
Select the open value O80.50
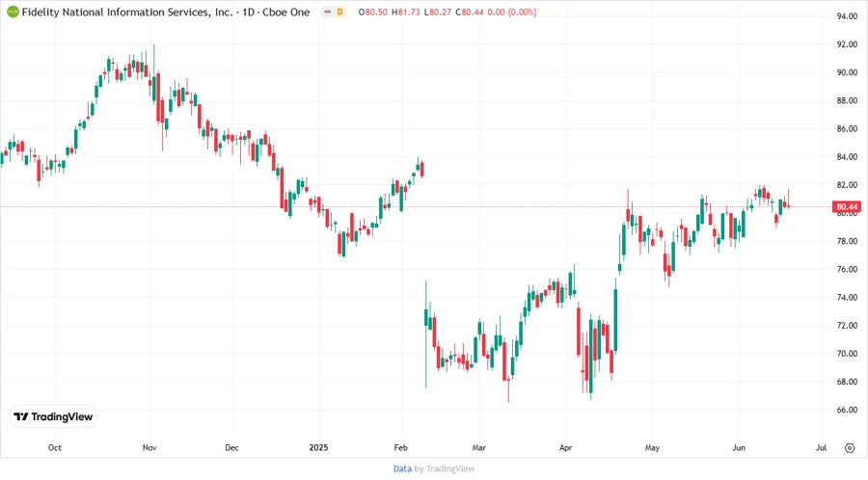point(372,12)
